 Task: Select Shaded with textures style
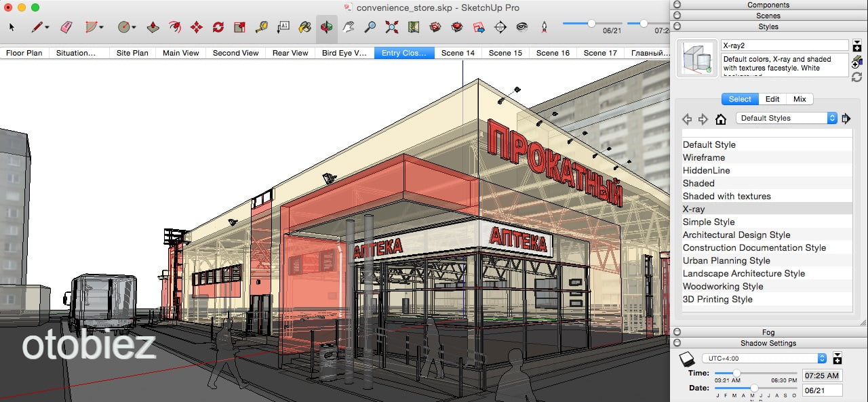(x=767, y=196)
